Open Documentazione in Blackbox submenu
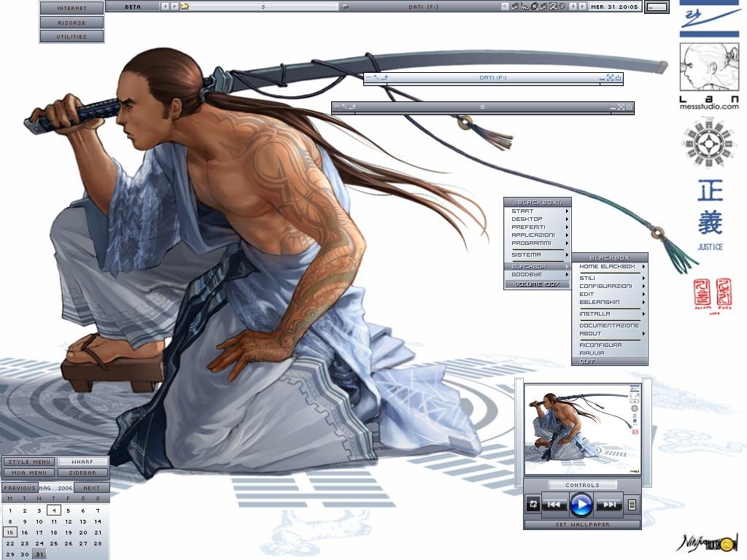This screenshot has height=560, width=747. pos(609,325)
